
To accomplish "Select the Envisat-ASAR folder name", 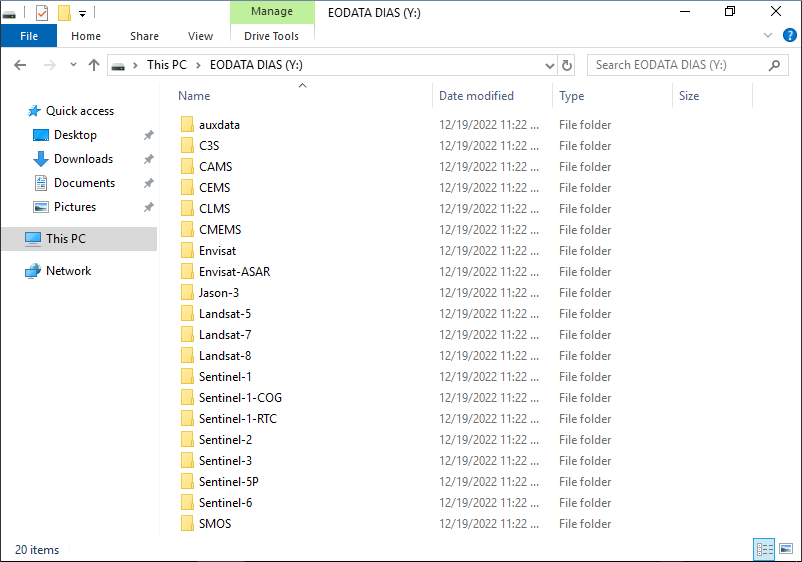I will 234,272.
